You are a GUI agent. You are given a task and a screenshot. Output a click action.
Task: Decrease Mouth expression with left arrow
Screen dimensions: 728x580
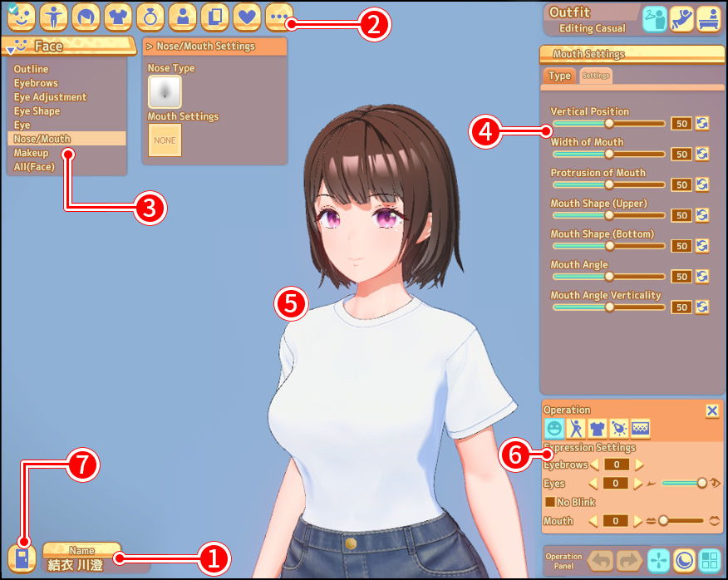pos(593,521)
